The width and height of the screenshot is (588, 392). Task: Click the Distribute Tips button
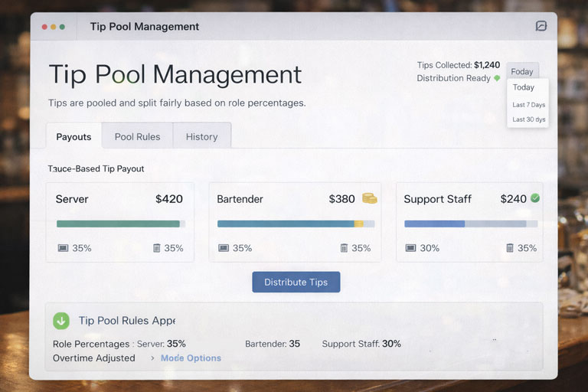296,282
